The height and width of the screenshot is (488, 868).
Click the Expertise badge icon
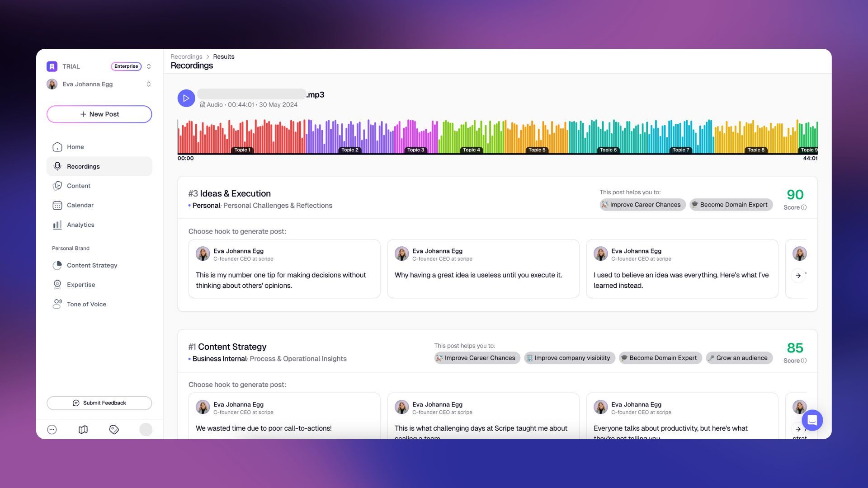[57, 285]
